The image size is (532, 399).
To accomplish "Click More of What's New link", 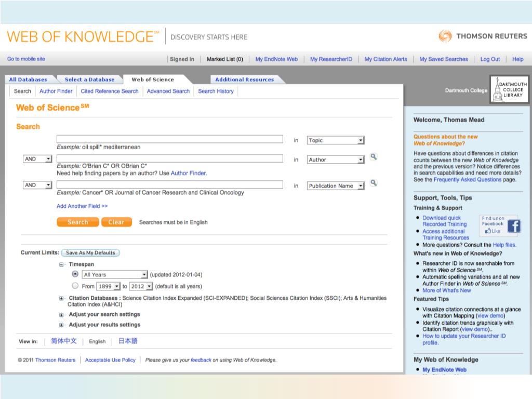I will [446, 290].
